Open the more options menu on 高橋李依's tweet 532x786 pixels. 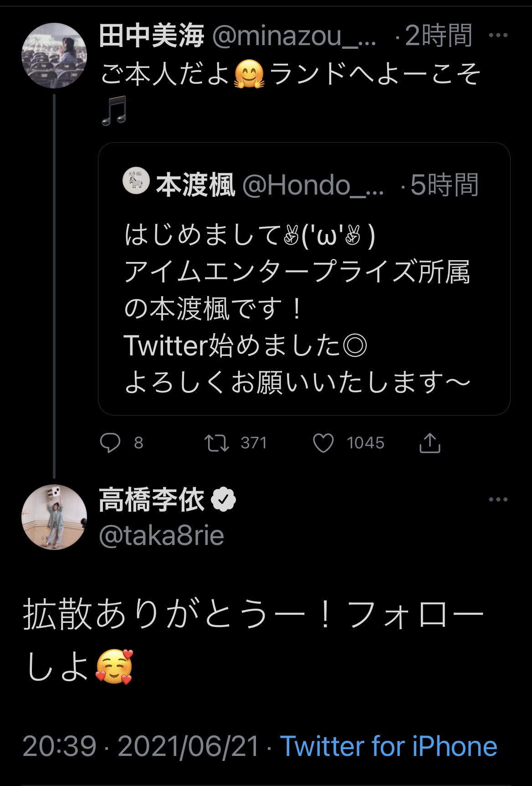click(x=498, y=500)
